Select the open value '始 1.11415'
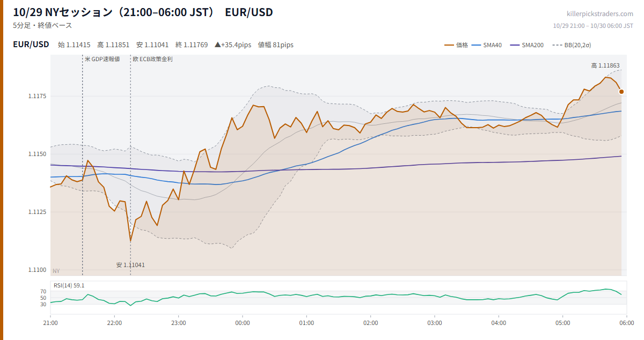This screenshot has width=644, height=340. [74, 45]
